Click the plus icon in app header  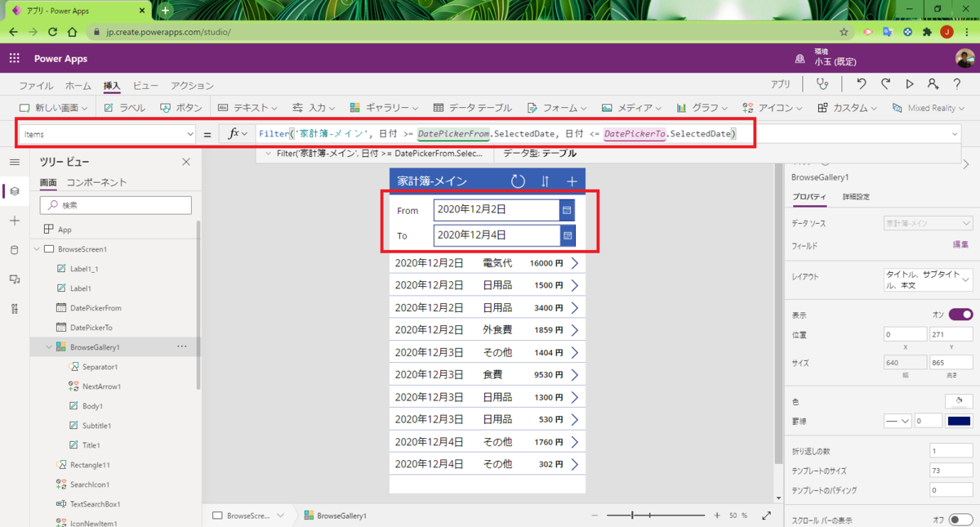pos(572,181)
